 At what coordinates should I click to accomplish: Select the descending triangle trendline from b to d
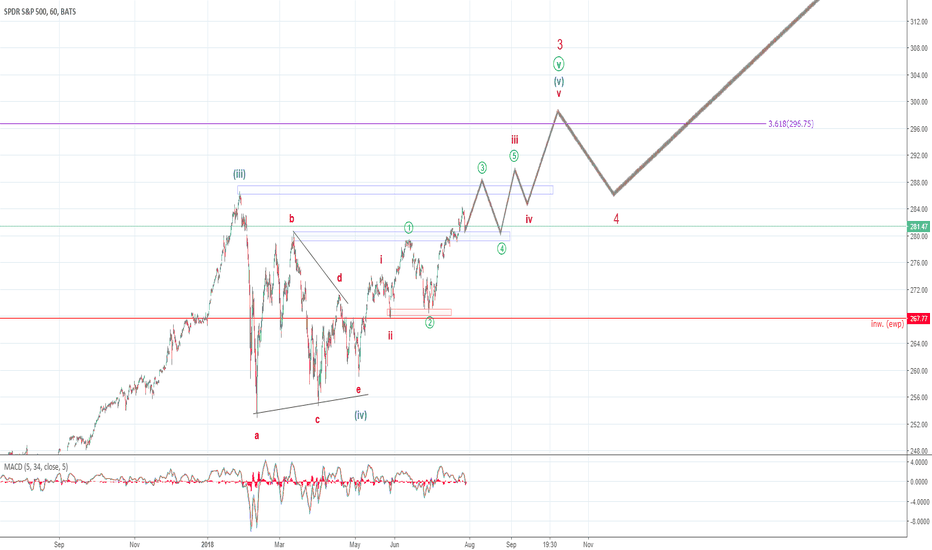320,267
